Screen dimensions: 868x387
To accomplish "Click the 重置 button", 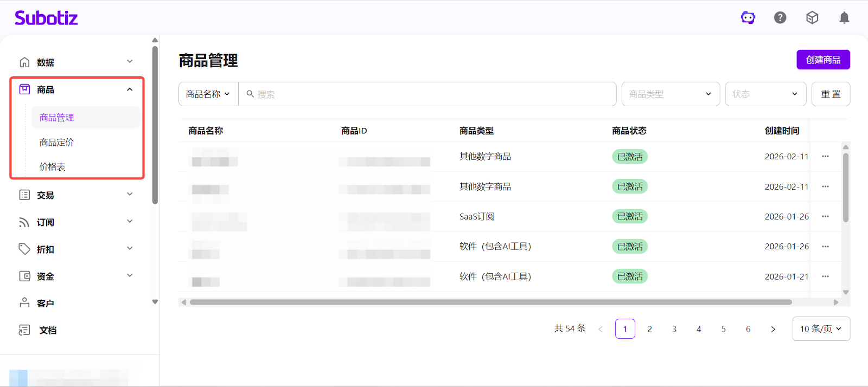I will (831, 94).
